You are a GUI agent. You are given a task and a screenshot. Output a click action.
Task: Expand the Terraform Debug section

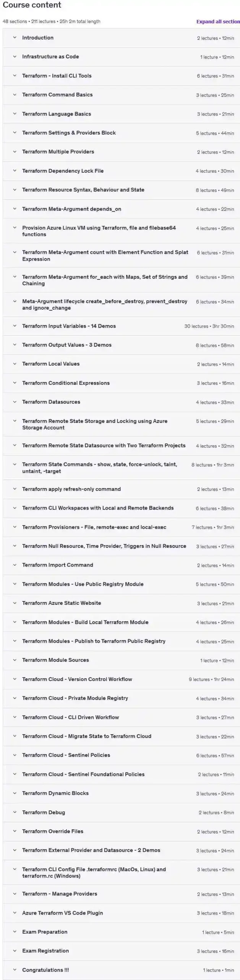(x=44, y=812)
